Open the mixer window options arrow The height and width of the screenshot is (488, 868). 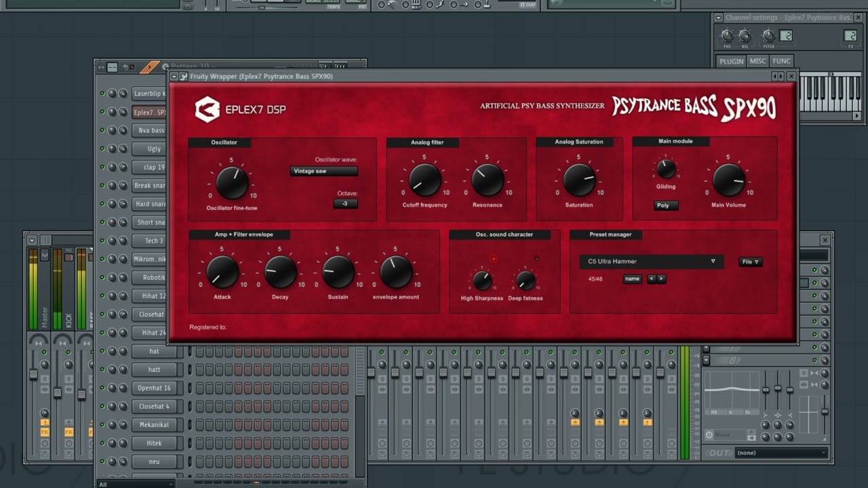pyautogui.click(x=32, y=240)
